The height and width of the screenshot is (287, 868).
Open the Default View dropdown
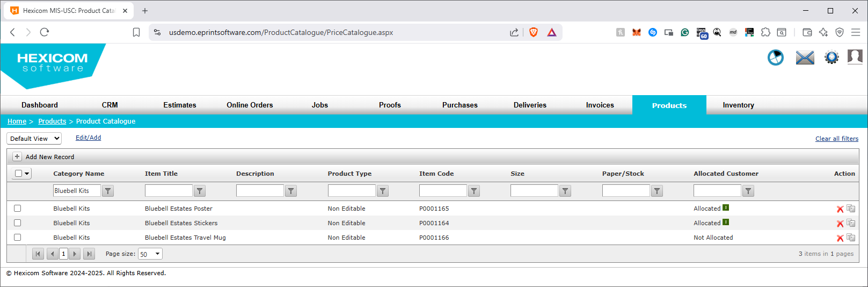(x=34, y=139)
